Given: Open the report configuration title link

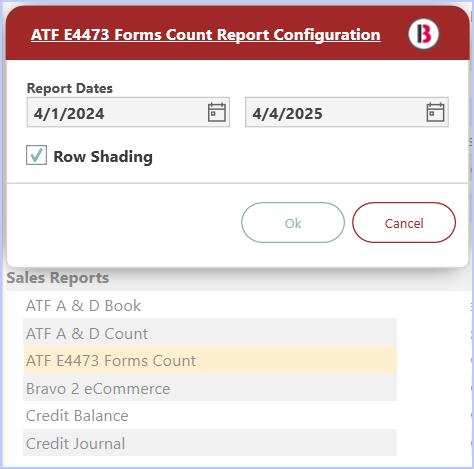Looking at the screenshot, I should [x=206, y=35].
